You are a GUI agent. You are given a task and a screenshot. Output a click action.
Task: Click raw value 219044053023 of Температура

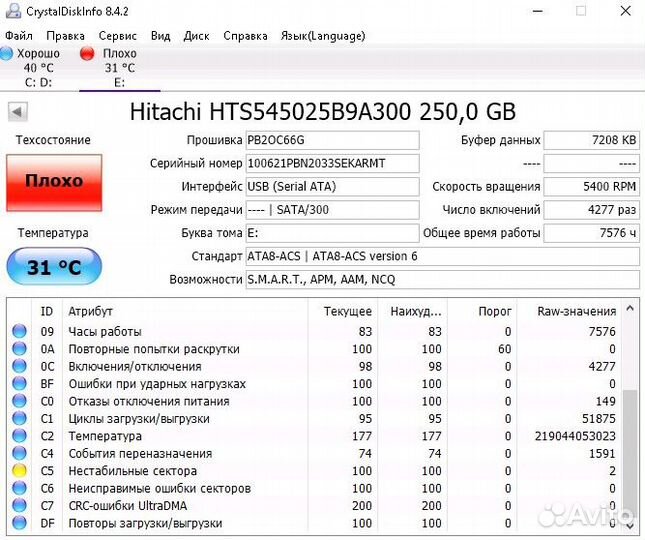point(575,436)
